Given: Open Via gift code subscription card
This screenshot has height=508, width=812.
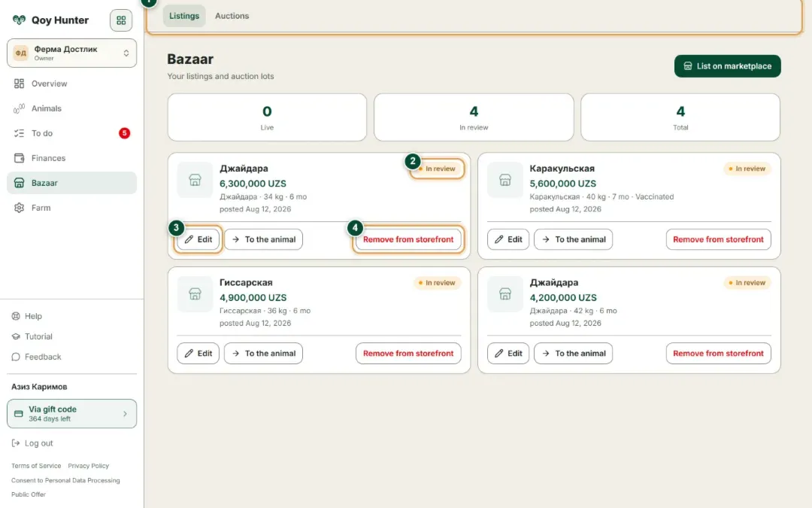Looking at the screenshot, I should pyautogui.click(x=71, y=414).
